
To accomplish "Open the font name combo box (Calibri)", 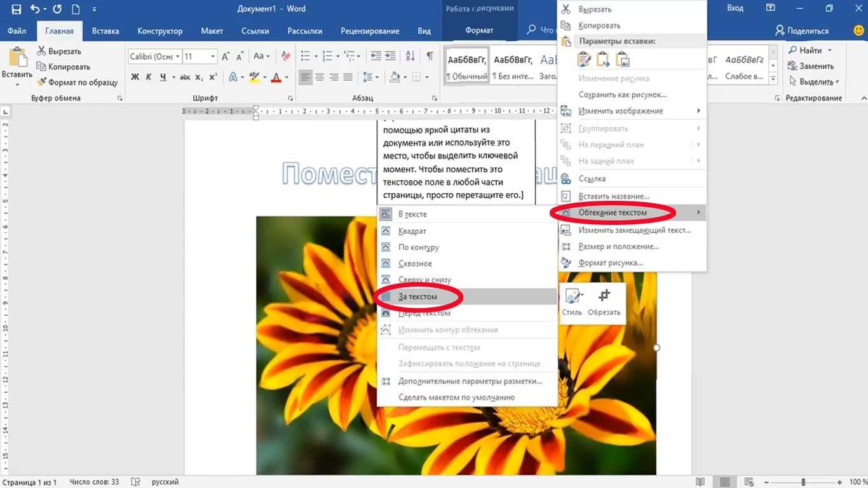I will [x=154, y=57].
